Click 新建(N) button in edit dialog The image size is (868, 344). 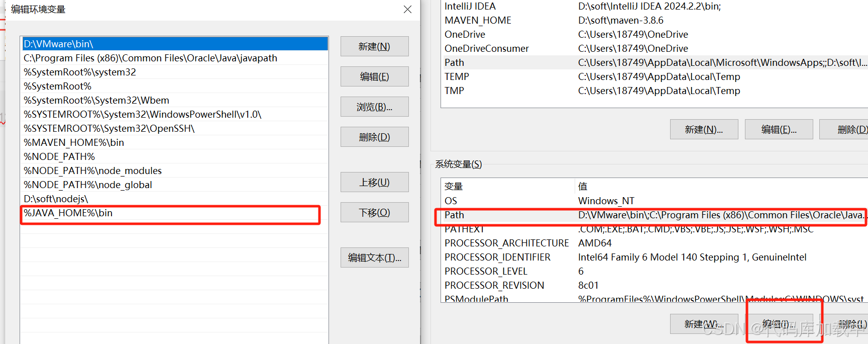374,46
